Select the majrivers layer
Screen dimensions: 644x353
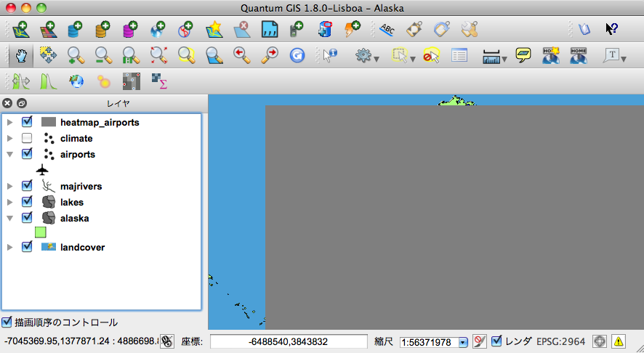point(81,186)
